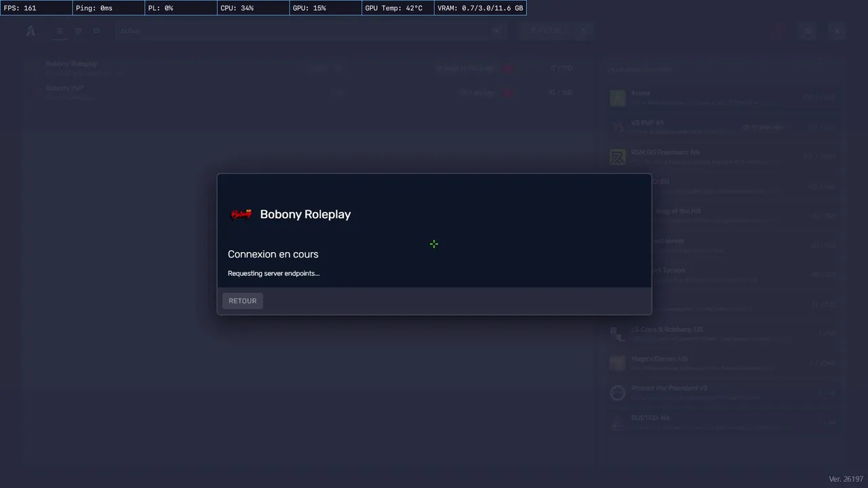The image size is (868, 488).
Task: Click the VRAM usage readout
Action: 480,8
